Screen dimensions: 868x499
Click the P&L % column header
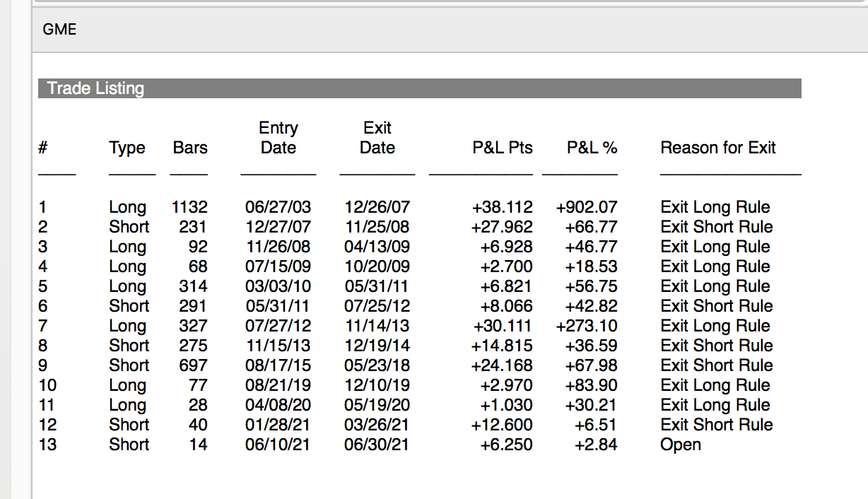[x=592, y=148]
